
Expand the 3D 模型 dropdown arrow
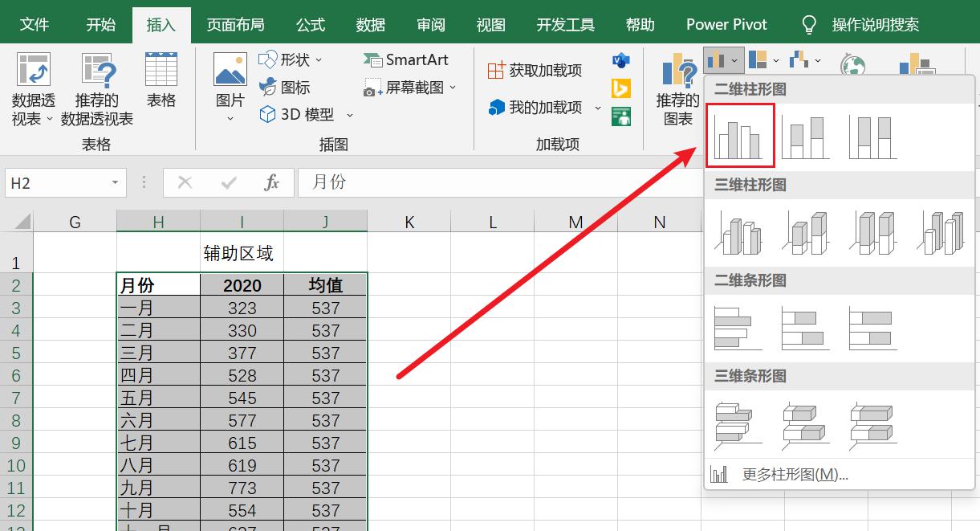click(349, 115)
